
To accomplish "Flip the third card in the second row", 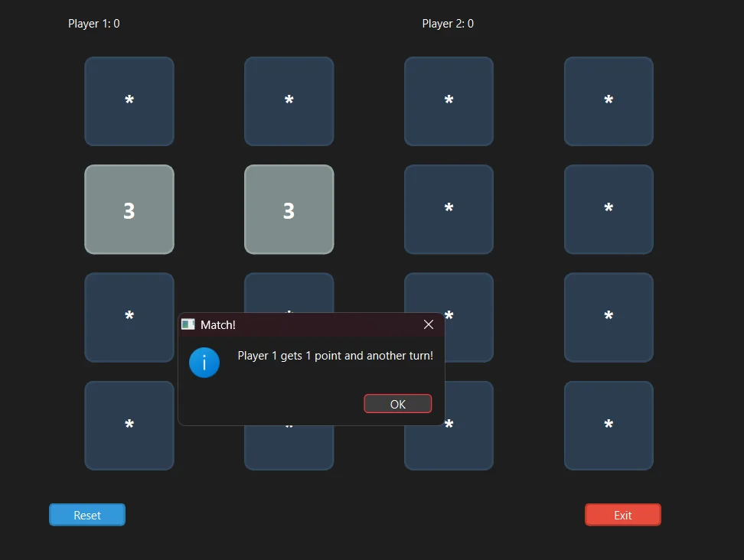I will pyautogui.click(x=449, y=209).
